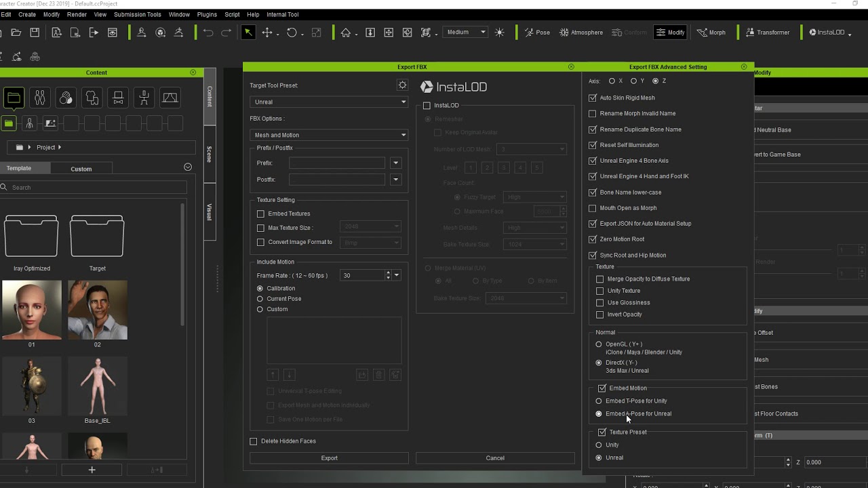868x488 pixels.
Task: Open the Create menu
Action: 27,14
